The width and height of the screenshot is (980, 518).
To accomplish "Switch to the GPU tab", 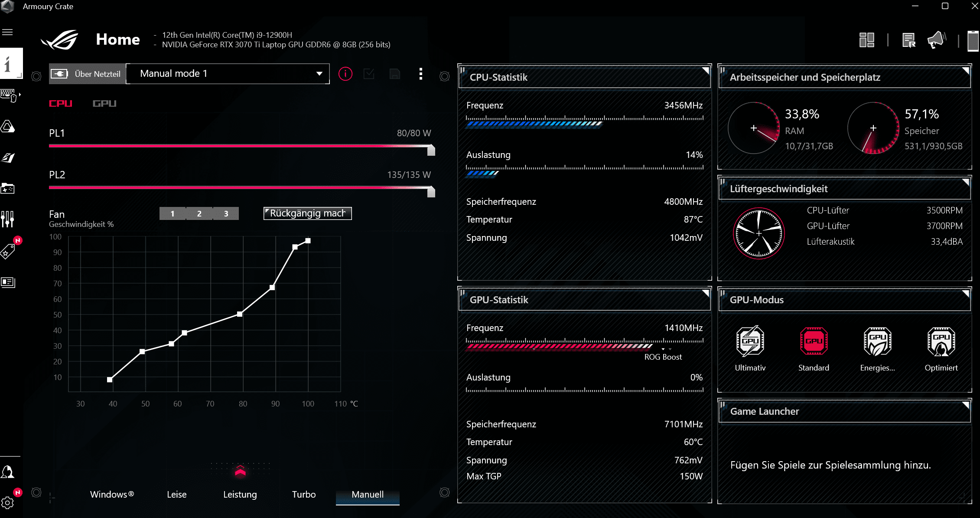I will click(x=104, y=103).
